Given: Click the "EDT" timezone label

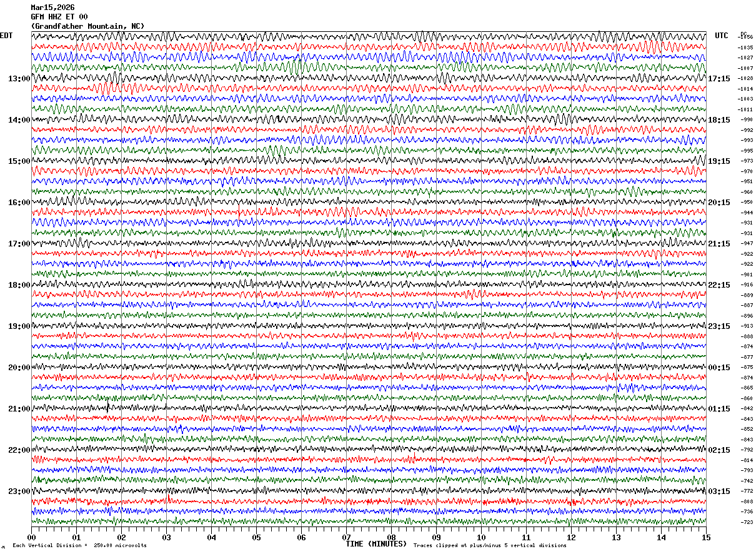Looking at the screenshot, I should [x=6, y=36].
